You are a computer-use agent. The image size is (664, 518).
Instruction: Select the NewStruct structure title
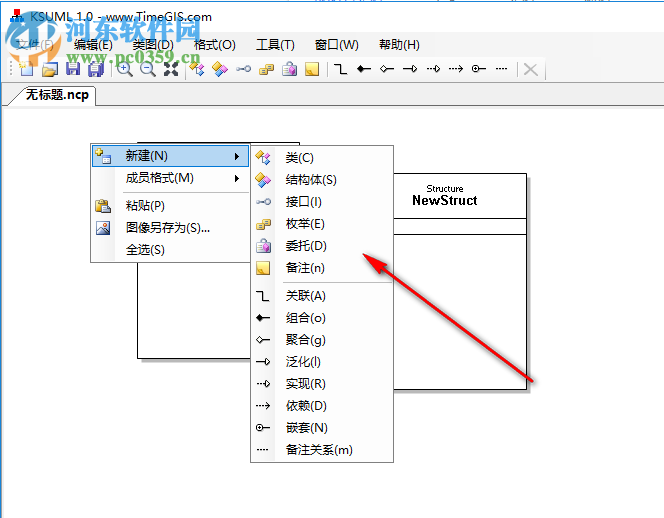click(x=445, y=200)
